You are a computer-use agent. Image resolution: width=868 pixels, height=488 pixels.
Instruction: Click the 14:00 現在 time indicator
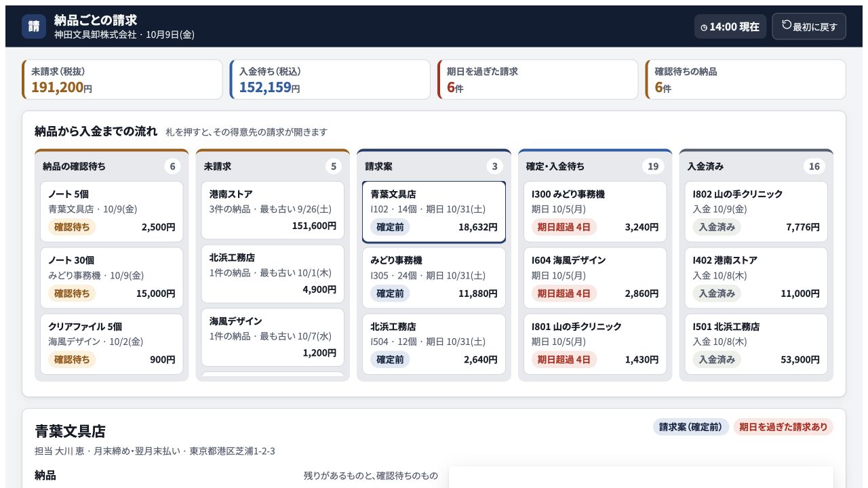click(x=730, y=26)
